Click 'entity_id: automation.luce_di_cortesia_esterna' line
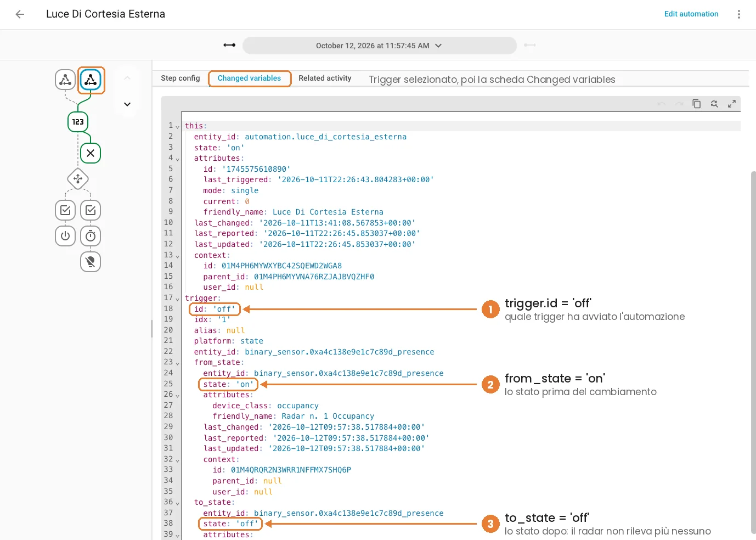The height and width of the screenshot is (540, 756). 300,137
